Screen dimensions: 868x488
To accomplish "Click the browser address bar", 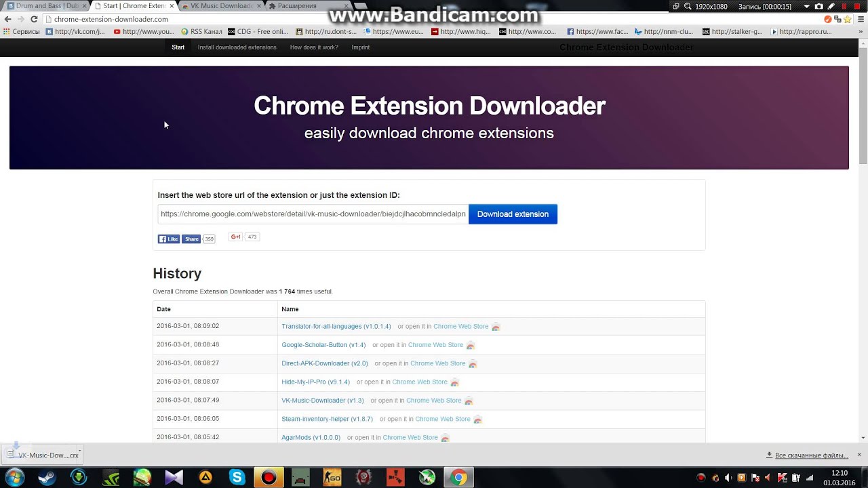I will pyautogui.click(x=434, y=19).
